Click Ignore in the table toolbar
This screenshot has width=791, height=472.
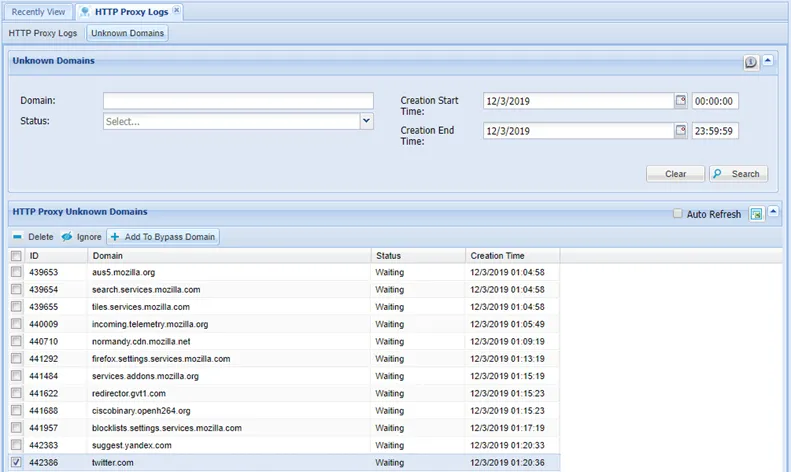coord(82,237)
